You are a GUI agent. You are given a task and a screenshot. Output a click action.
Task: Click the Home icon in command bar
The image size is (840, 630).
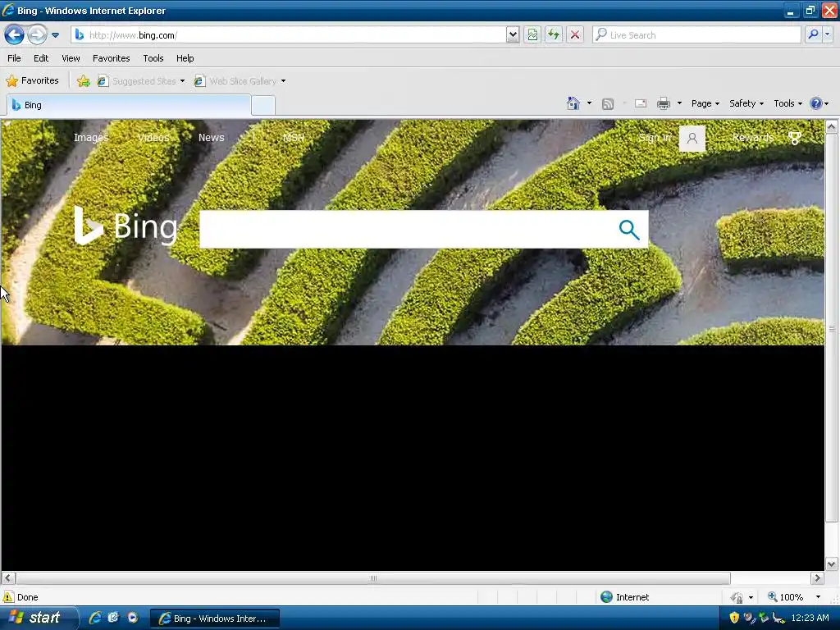573,103
